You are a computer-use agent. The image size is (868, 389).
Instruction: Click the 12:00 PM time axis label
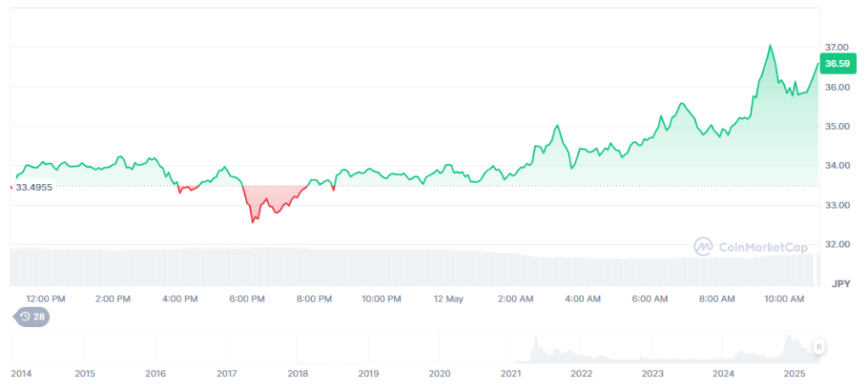[x=46, y=299]
